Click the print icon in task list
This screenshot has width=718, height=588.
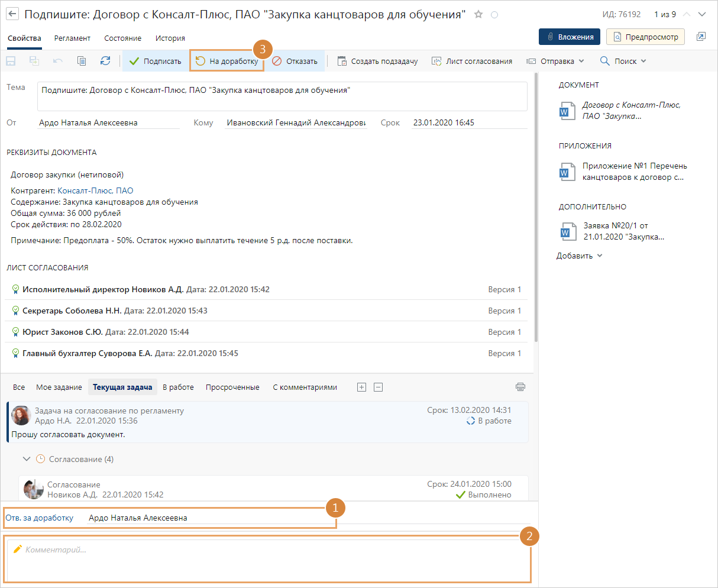point(520,387)
